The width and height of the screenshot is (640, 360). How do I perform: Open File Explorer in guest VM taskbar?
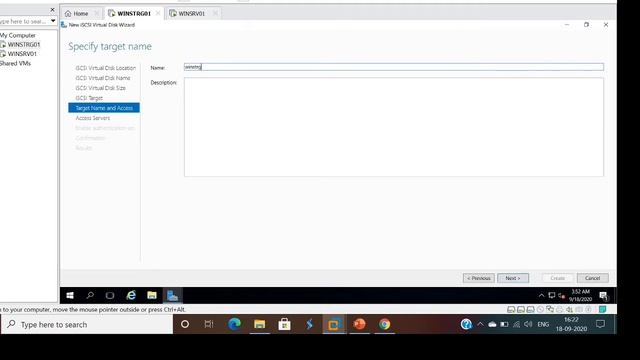click(x=152, y=295)
